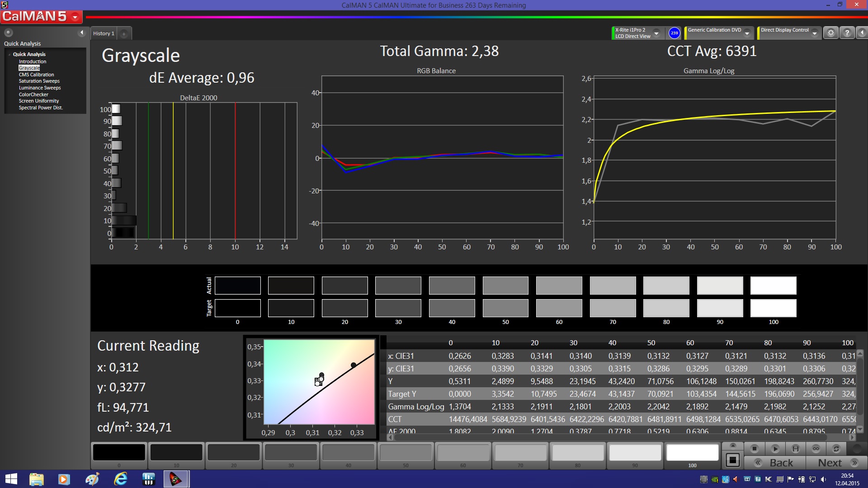Screen dimensions: 868x488
Task: Expand the X-Rite i1Pro 2 meter dropdown
Action: (656, 33)
